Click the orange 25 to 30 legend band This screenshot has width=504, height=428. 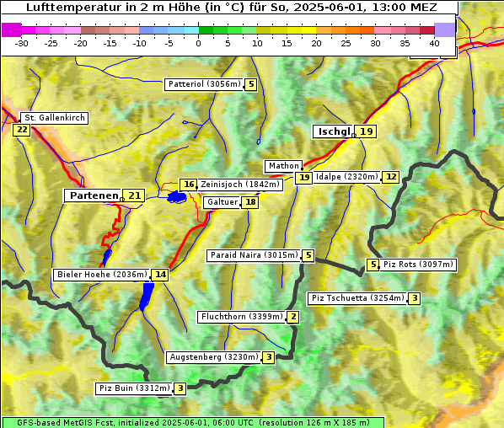tap(361, 30)
